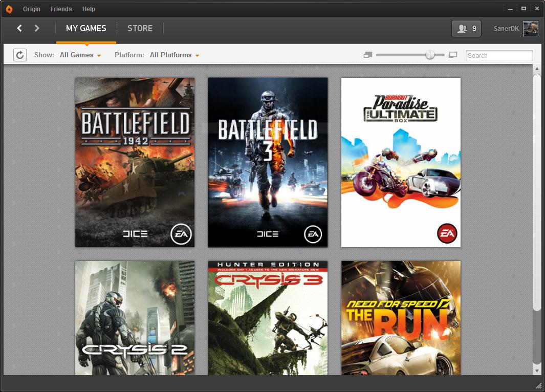Select the Battlefield 1942 game cover

point(135,162)
